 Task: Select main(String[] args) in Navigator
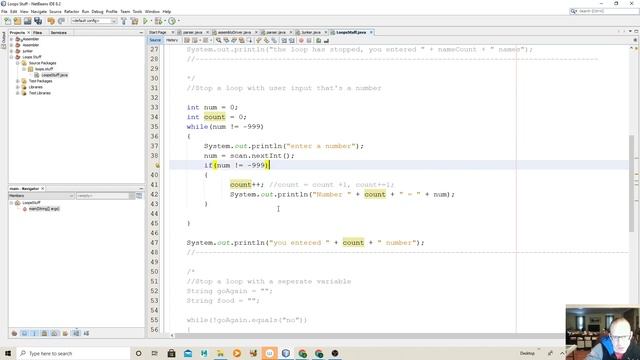coord(44,209)
